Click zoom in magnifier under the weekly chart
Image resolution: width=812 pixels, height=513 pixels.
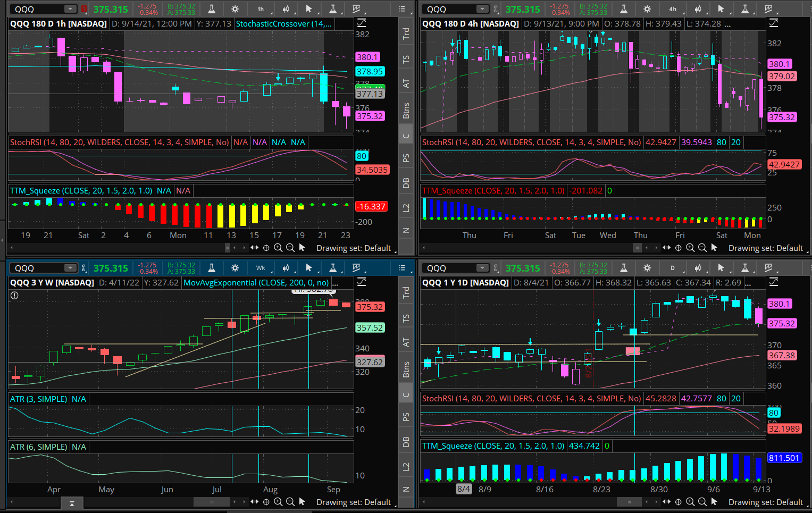coord(278,502)
